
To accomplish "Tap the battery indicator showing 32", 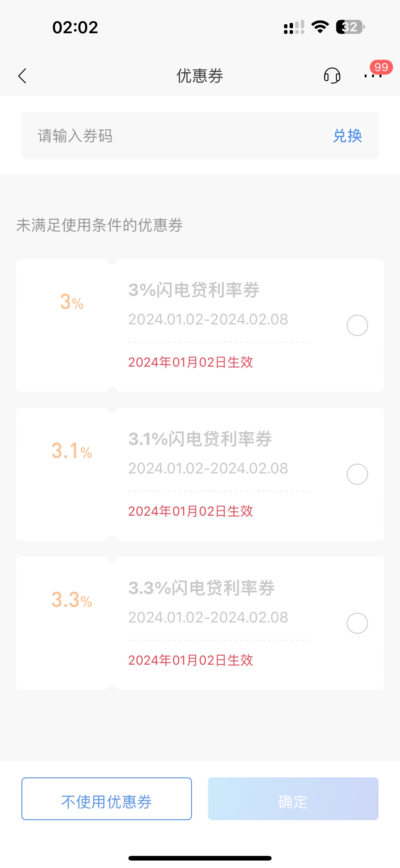I will (x=350, y=27).
